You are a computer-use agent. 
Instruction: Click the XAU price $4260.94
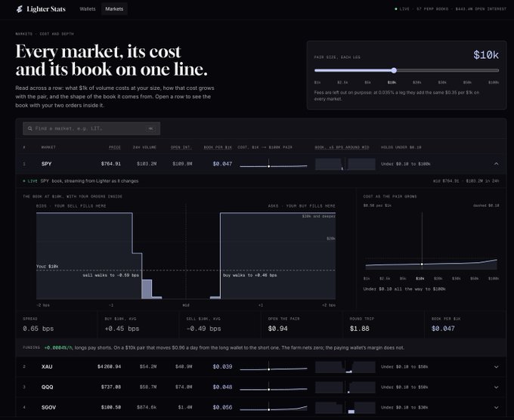coord(109,366)
